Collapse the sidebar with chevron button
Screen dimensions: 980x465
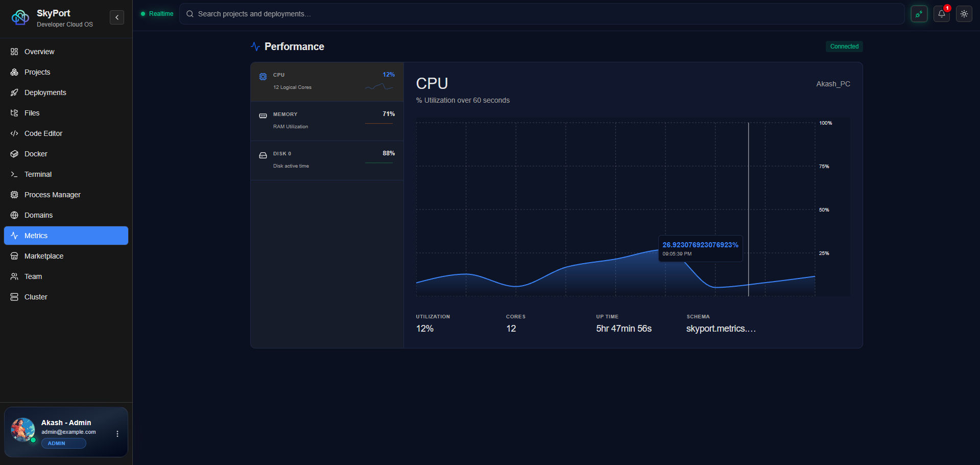117,17
